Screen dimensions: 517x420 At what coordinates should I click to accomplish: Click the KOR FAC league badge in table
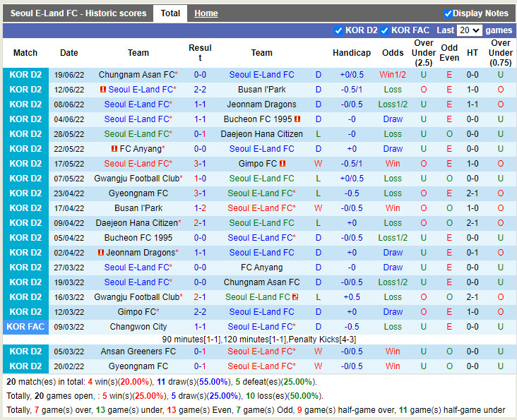point(25,327)
